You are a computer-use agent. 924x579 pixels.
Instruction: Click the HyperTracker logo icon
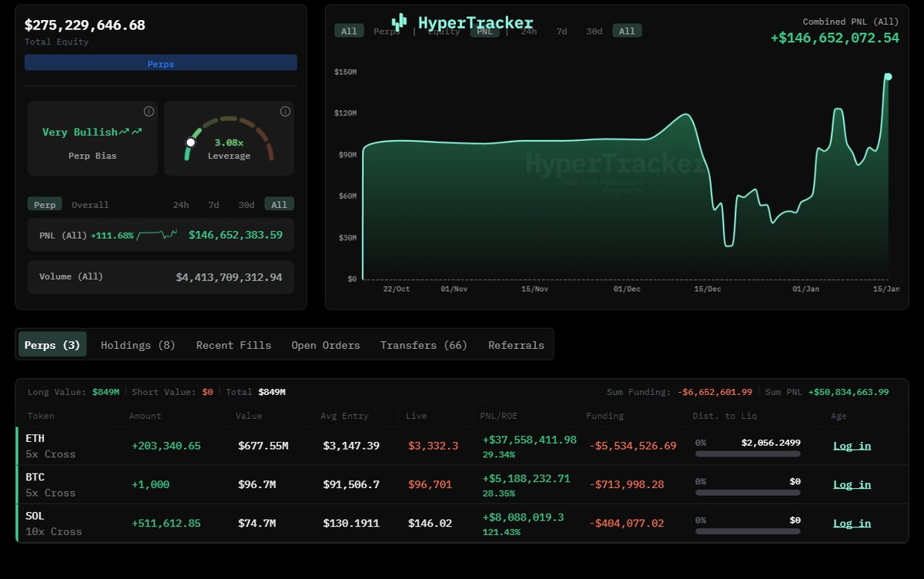click(x=399, y=22)
